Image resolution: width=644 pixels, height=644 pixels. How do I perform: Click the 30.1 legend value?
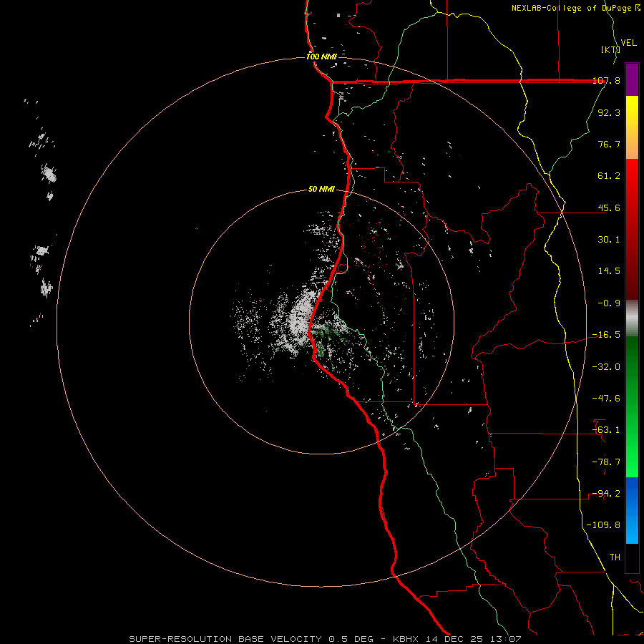(609, 240)
